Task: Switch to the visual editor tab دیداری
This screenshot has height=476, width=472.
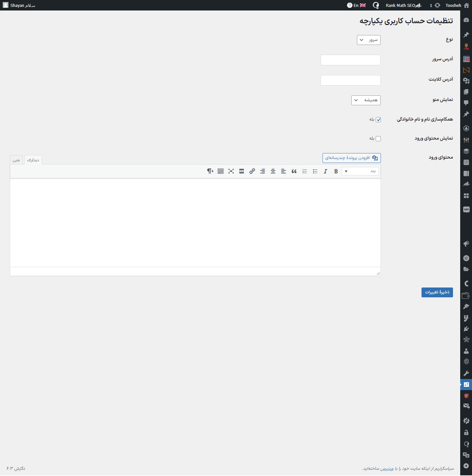Action: (33, 160)
